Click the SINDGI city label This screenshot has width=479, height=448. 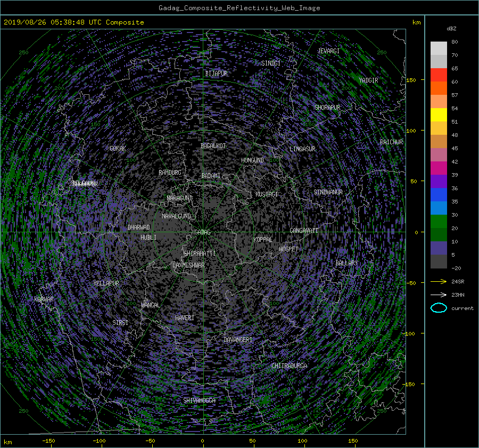click(x=271, y=63)
